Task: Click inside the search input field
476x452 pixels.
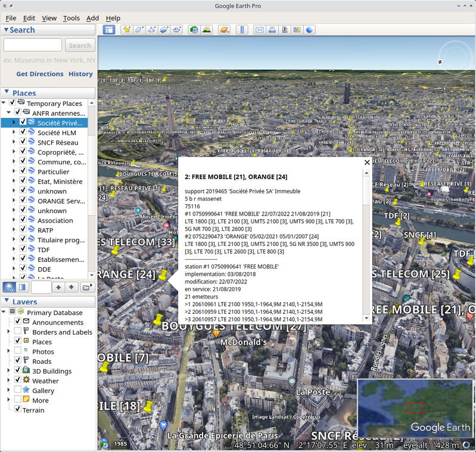Action: [x=33, y=45]
